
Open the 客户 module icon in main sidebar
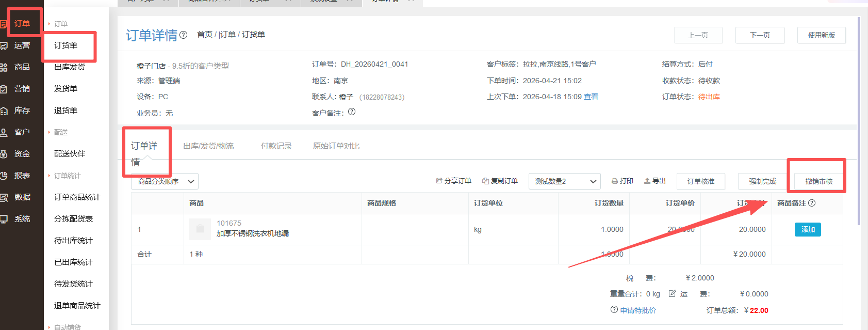(x=4, y=132)
